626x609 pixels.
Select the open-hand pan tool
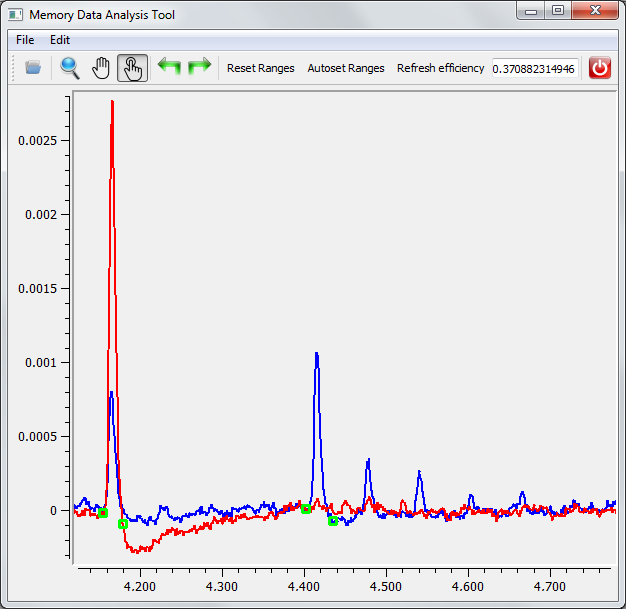pyautogui.click(x=101, y=68)
